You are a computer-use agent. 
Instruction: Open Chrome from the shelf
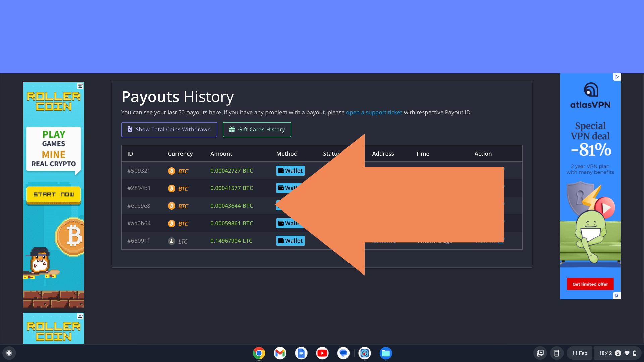point(259,353)
